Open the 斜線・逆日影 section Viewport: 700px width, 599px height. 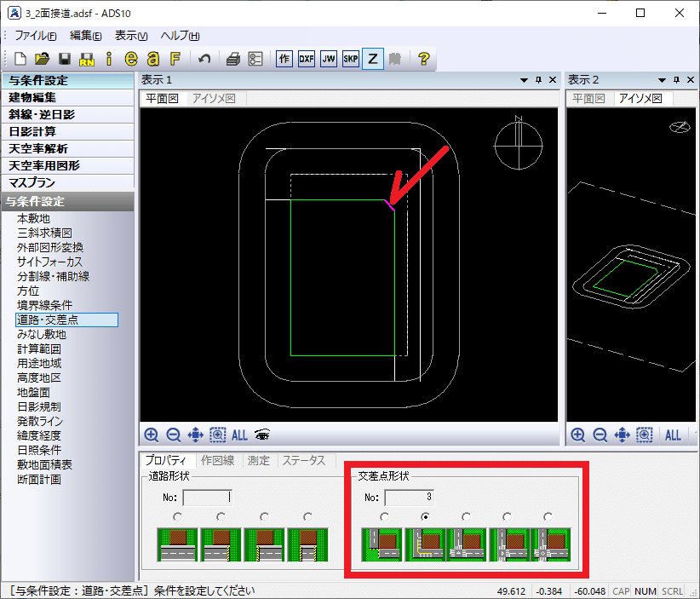pos(68,114)
